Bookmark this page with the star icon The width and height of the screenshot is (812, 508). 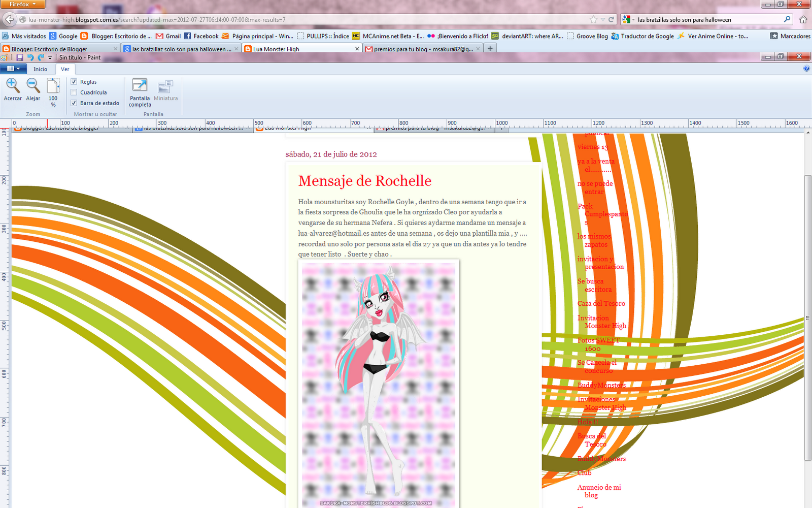pos(593,20)
